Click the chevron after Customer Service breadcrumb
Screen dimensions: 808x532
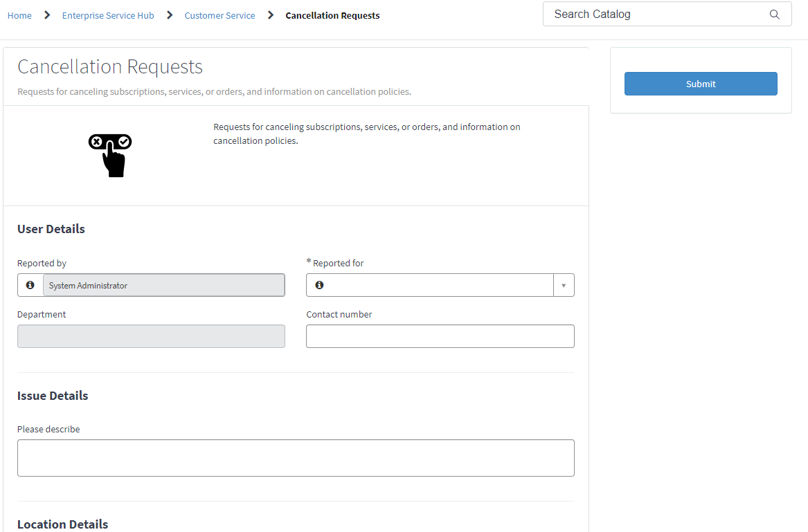point(271,15)
